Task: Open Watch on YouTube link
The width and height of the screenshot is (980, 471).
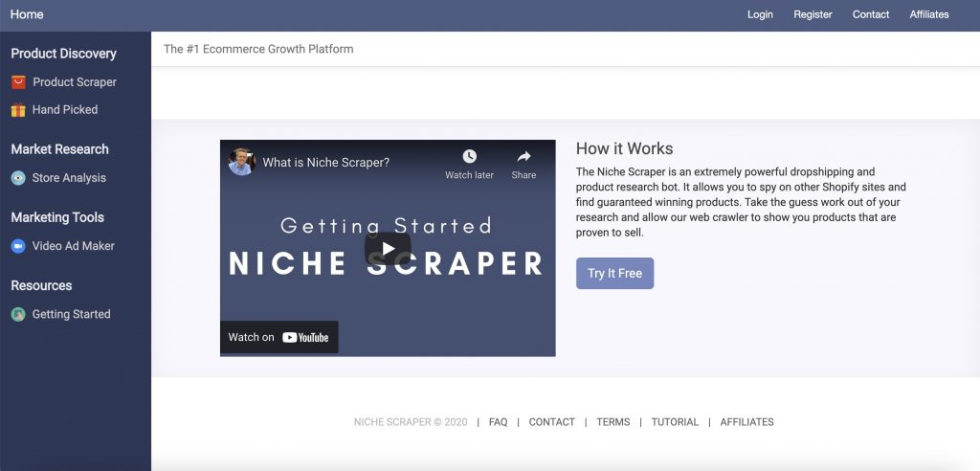Action: click(x=278, y=337)
